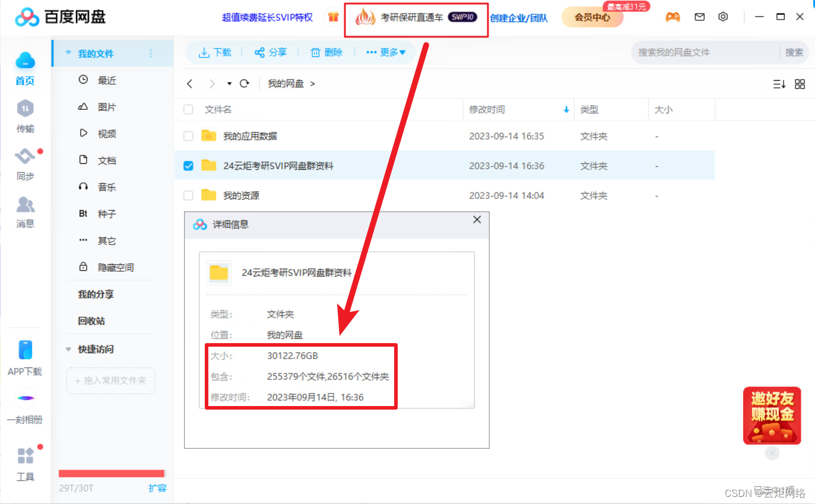Click the 我的资源 folder icon
This screenshot has height=504, width=815.
click(208, 195)
